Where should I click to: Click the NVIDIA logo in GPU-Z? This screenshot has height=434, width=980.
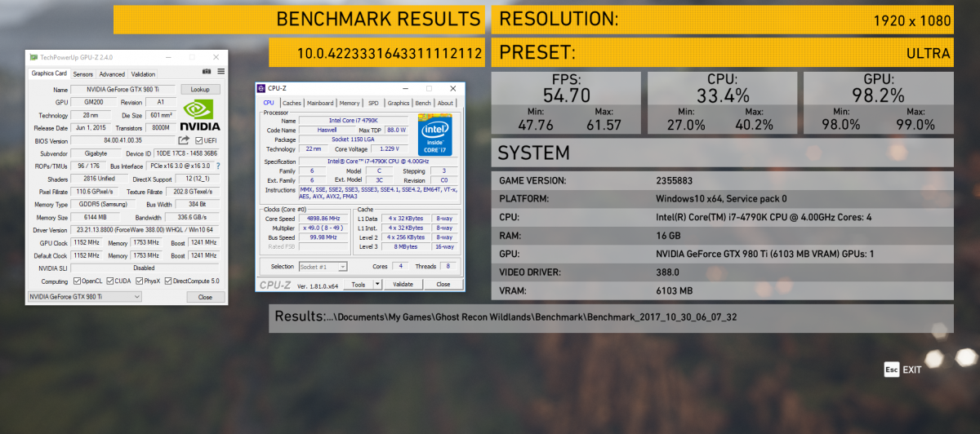pyautogui.click(x=201, y=115)
